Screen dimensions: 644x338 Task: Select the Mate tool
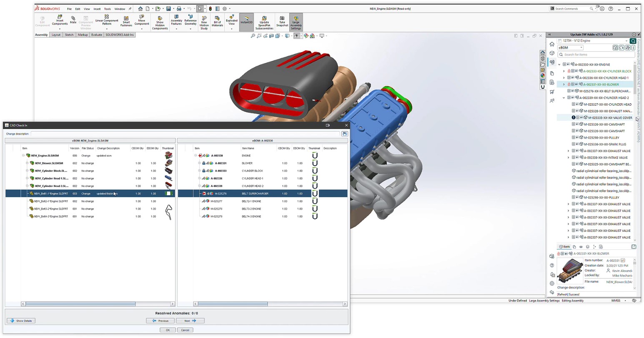[73, 20]
